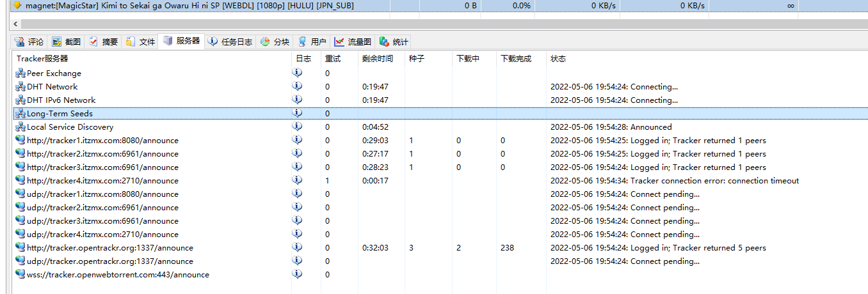Screen dimensions: 868x294
Task: Open the 任务日志 tab
Action: 230,42
